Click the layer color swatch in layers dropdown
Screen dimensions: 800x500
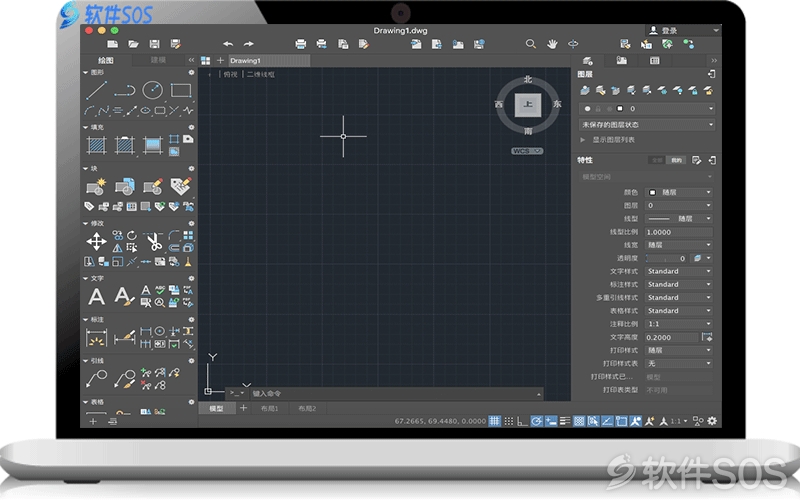(620, 109)
